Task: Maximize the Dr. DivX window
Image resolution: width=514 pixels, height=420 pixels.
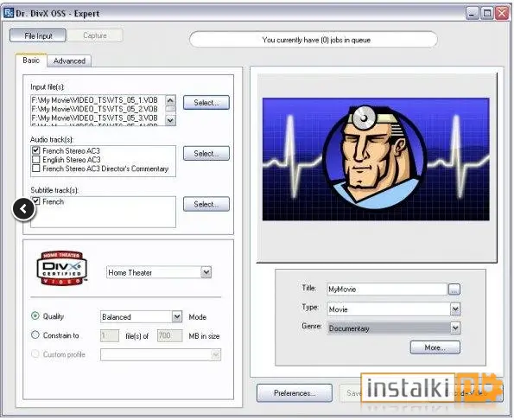Action: pyautogui.click(x=487, y=14)
